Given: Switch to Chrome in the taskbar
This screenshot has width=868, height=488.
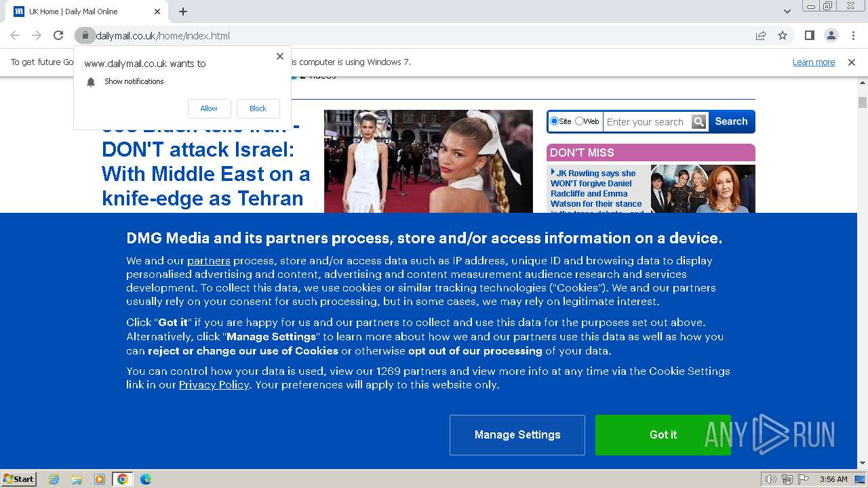Looking at the screenshot, I should point(122,479).
